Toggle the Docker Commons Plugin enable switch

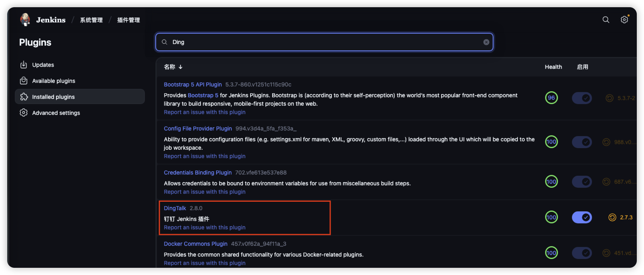(582, 253)
